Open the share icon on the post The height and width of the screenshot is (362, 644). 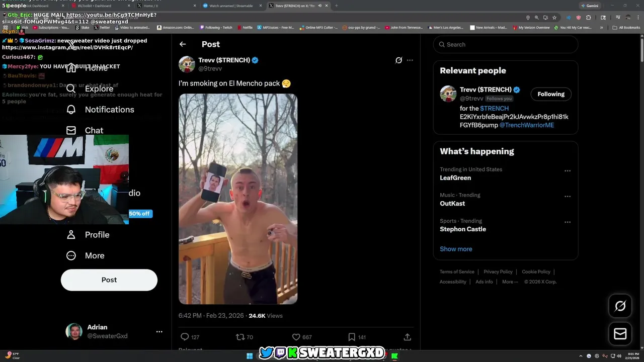[x=408, y=337]
